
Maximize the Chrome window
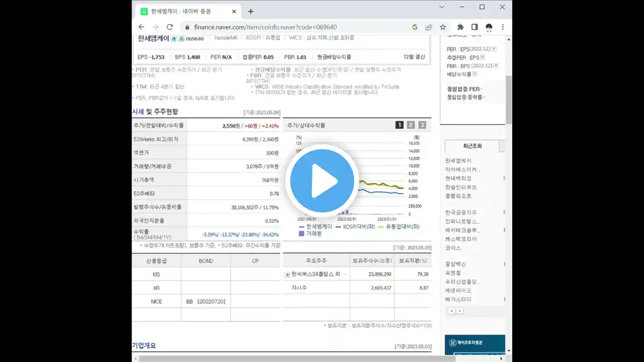[482, 7]
